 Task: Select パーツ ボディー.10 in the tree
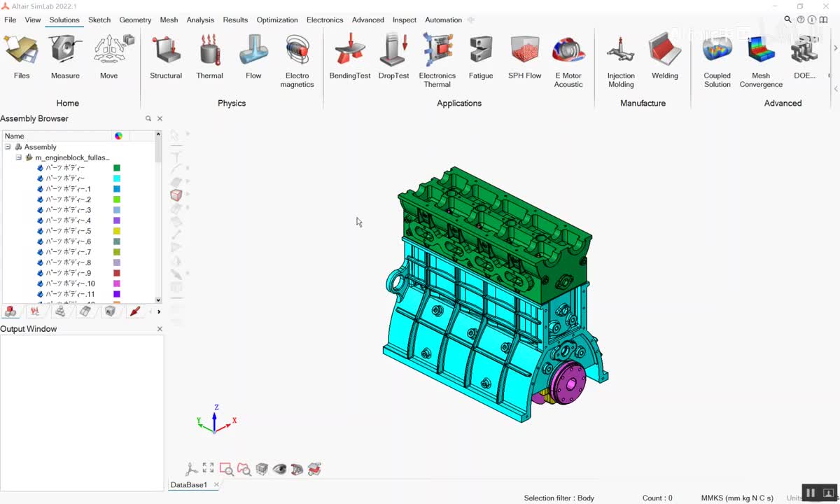point(70,283)
